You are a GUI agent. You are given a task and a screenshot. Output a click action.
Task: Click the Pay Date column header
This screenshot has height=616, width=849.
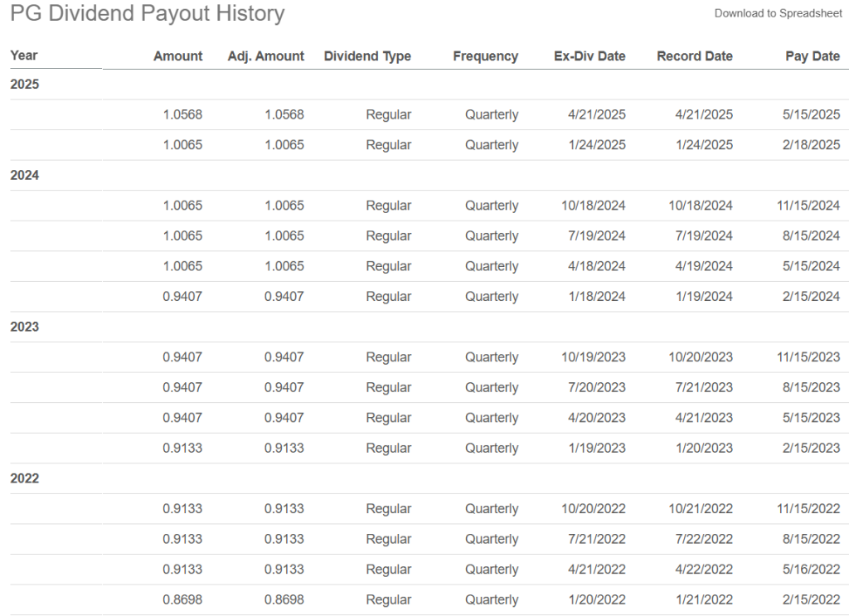[813, 56]
